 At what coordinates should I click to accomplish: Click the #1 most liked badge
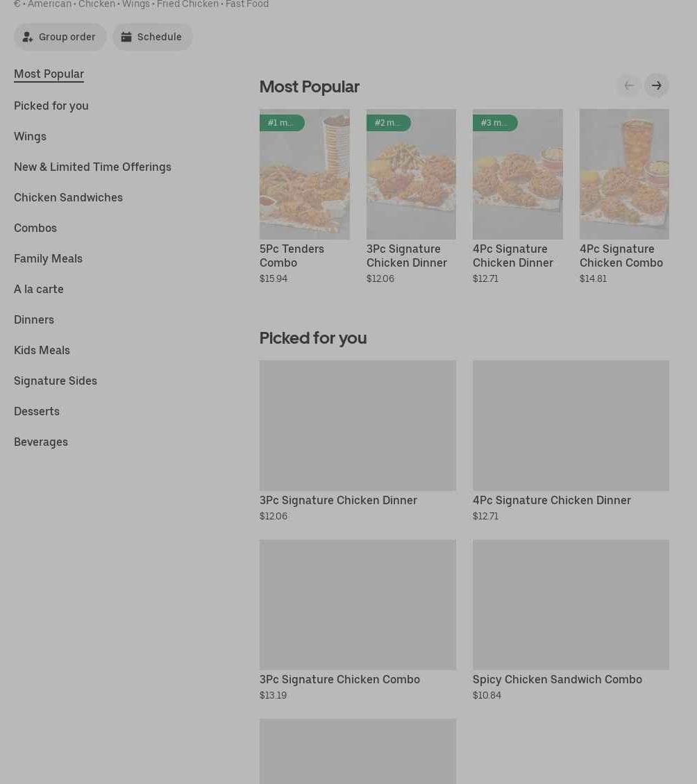tap(281, 123)
